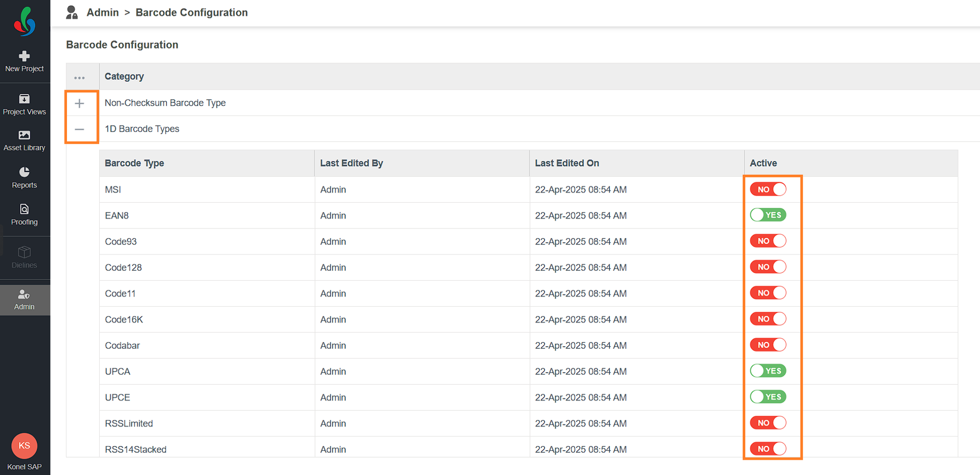Click Konel SAP username label

click(x=24, y=467)
